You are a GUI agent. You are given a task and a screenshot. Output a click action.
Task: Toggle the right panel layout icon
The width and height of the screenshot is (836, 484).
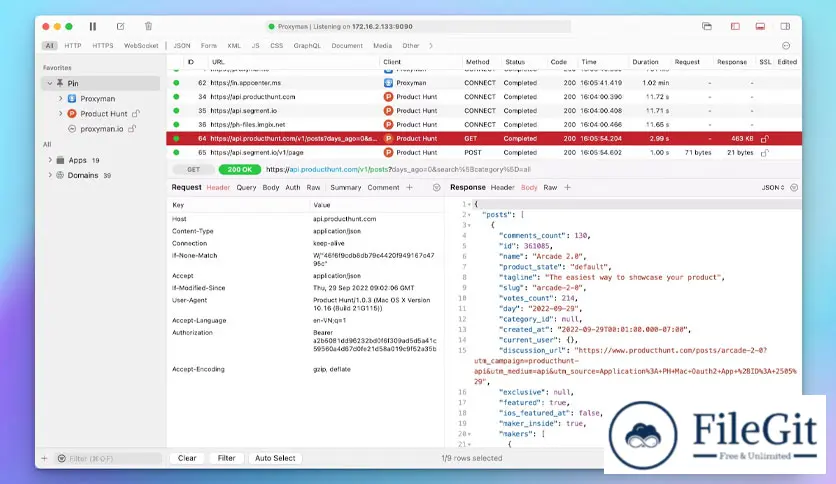[x=785, y=26]
